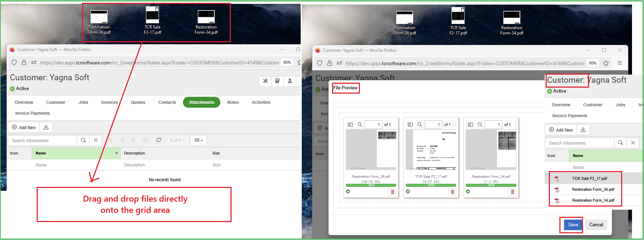This screenshot has height=240, width=644.
Task: Click the Search Attachments field in left window
Action: coord(42,140)
